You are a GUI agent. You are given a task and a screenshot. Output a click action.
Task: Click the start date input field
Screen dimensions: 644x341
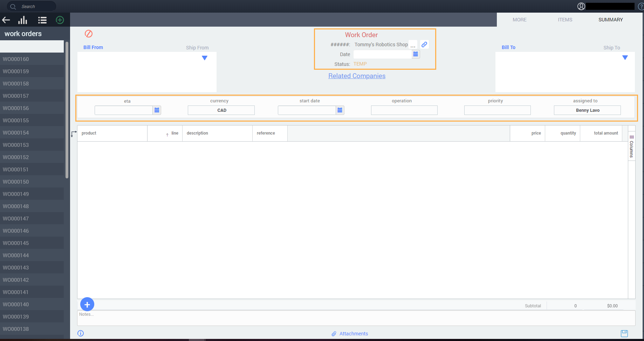(307, 110)
